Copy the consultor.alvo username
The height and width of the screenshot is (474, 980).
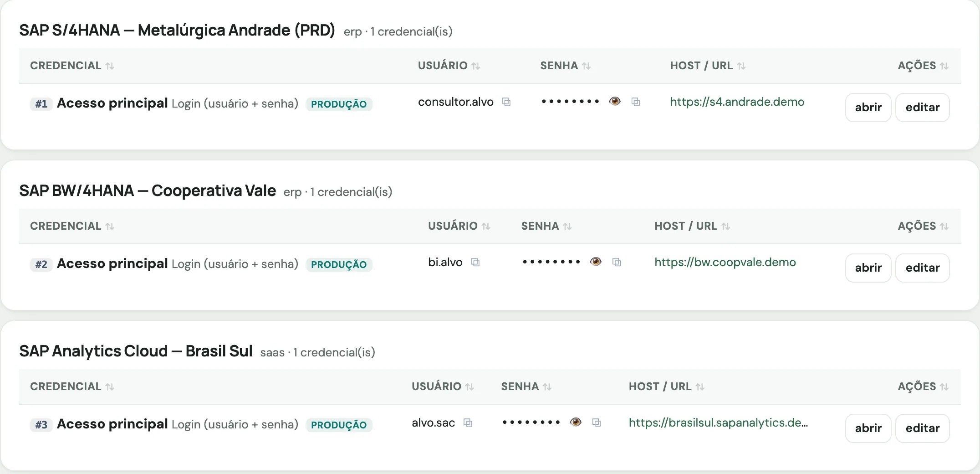[x=506, y=102]
